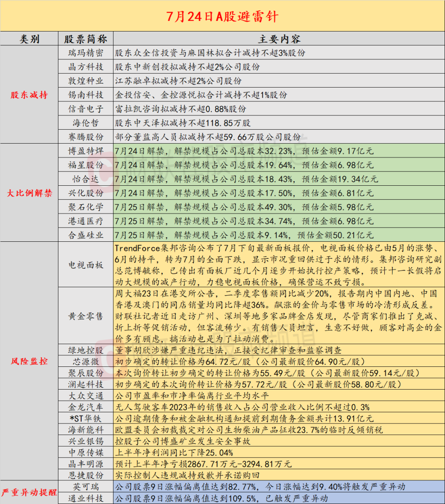The image size is (445, 504).
Task: Select the 恩捷股份 row
Action: 86,474
